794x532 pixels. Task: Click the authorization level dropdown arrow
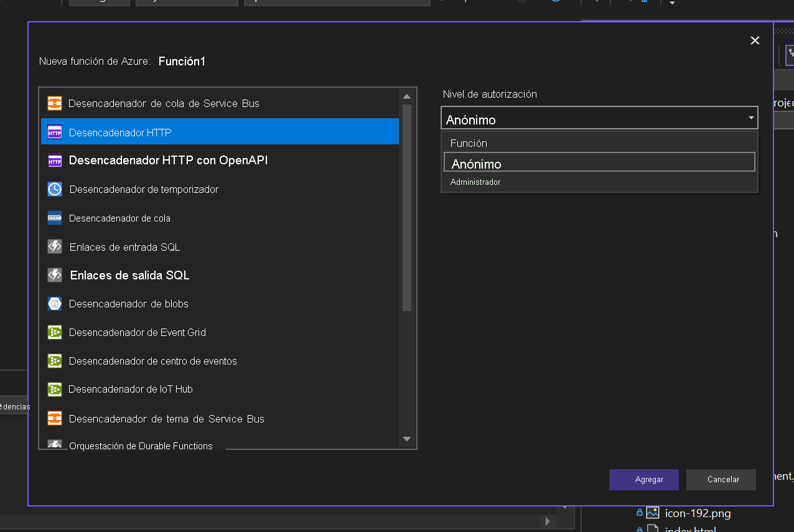coord(751,118)
